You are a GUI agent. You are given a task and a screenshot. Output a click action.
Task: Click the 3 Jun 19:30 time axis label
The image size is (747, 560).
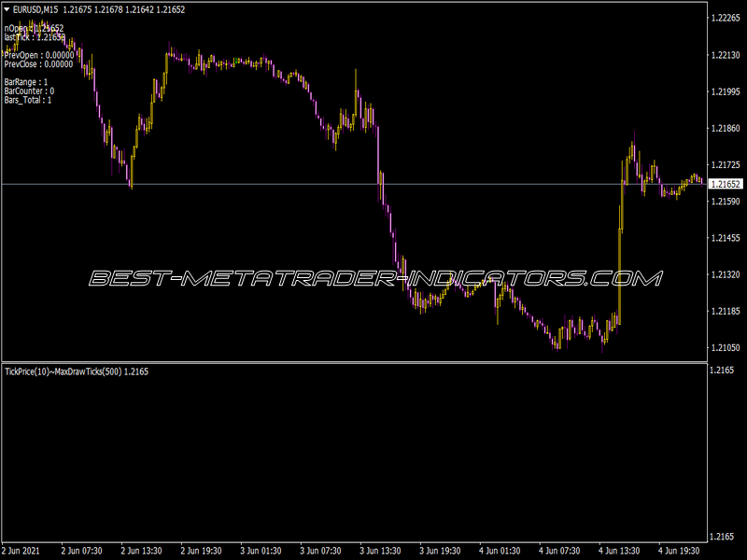click(440, 551)
